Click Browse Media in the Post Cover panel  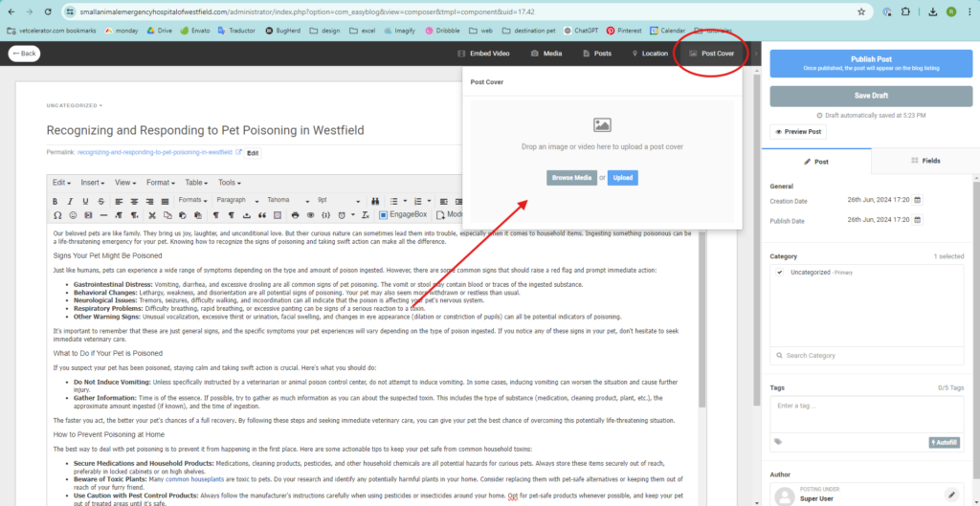coord(571,178)
